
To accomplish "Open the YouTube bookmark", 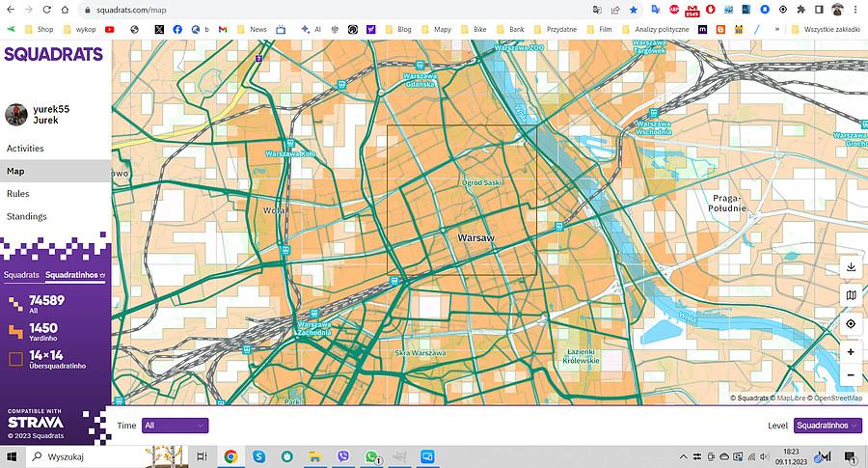I will pos(110,29).
